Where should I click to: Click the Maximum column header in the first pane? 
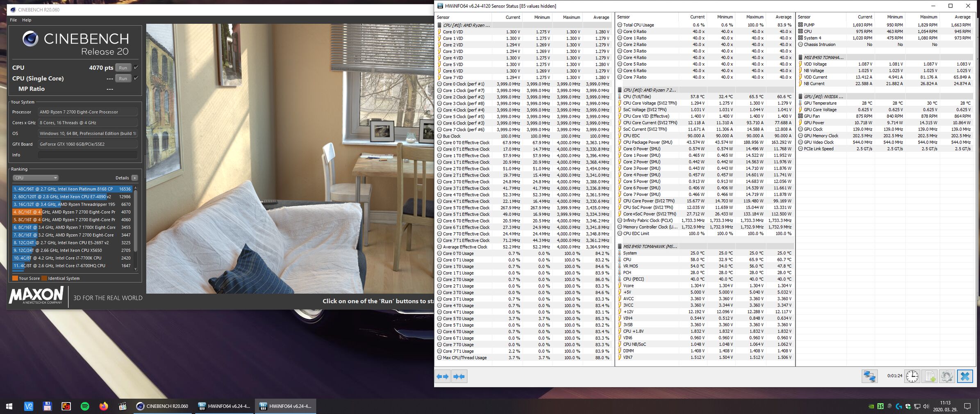coord(567,17)
